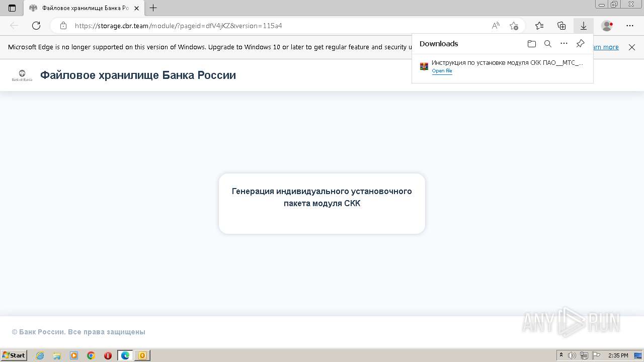Open the Favorites list
This screenshot has height=362, width=644.
point(539,26)
